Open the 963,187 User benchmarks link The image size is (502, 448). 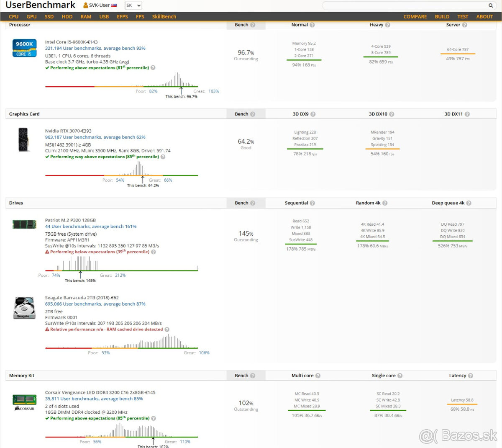[x=95, y=137]
